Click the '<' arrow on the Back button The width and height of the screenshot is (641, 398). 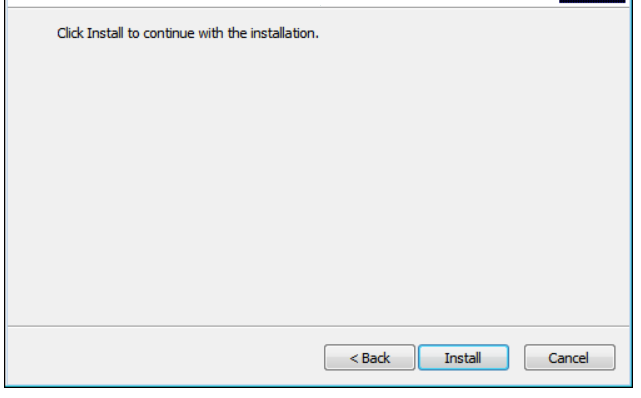[x=354, y=358]
